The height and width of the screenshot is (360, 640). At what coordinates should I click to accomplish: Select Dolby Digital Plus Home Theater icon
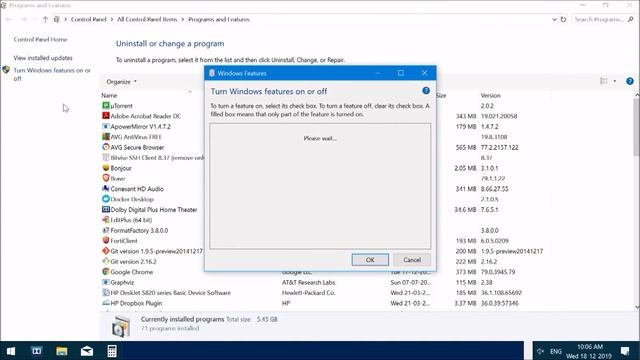106,209
